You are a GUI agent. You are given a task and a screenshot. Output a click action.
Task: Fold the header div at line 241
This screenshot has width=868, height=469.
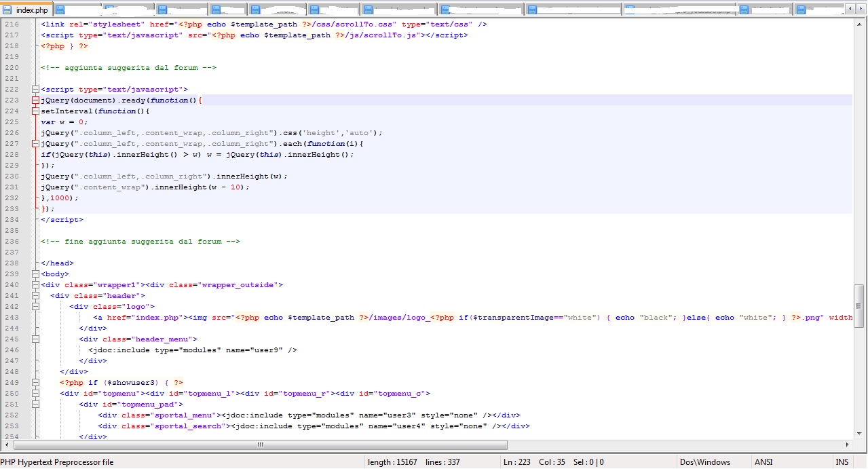35,295
